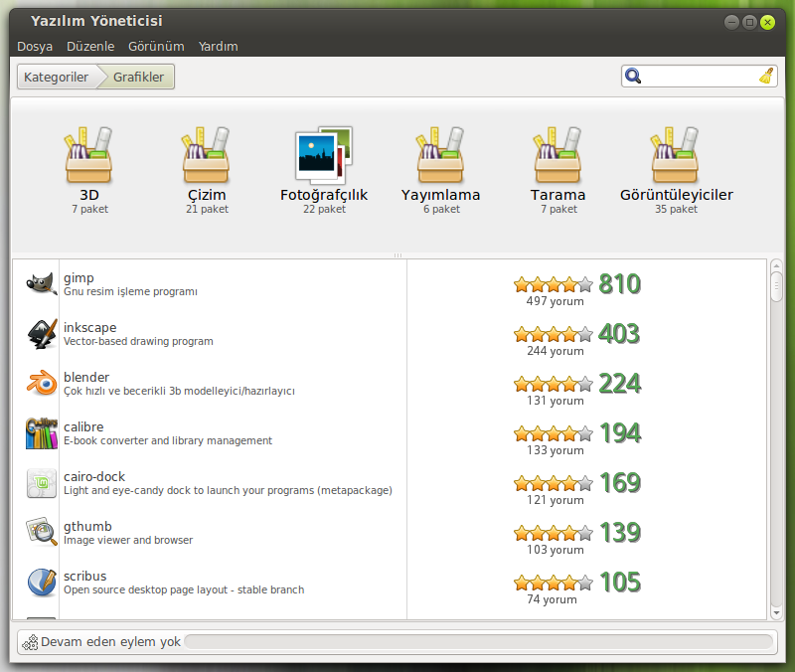Select the Grafikler breadcrumb button

[138, 77]
